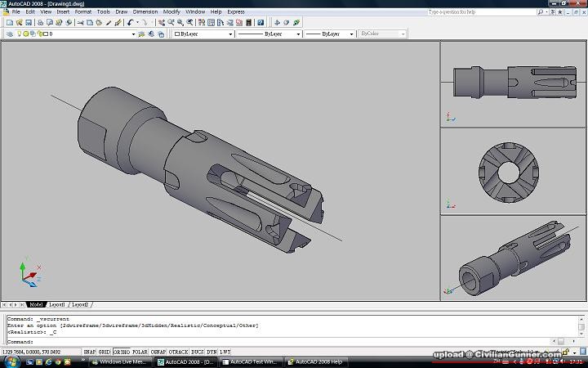This screenshot has width=588, height=368.
Task: Expand the ByLayer lineweight dropdown
Action: pyautogui.click(x=353, y=34)
